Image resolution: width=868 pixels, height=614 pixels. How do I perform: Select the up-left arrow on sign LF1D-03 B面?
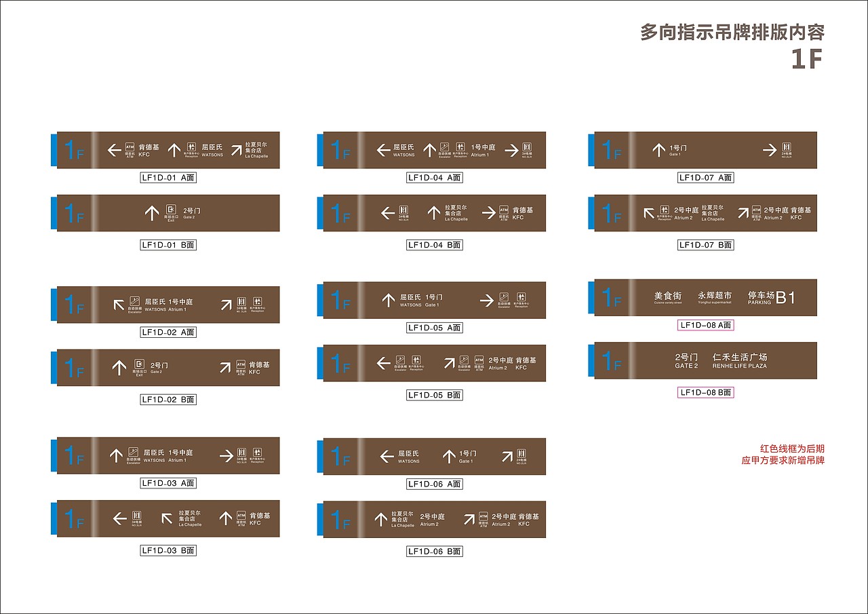[167, 519]
